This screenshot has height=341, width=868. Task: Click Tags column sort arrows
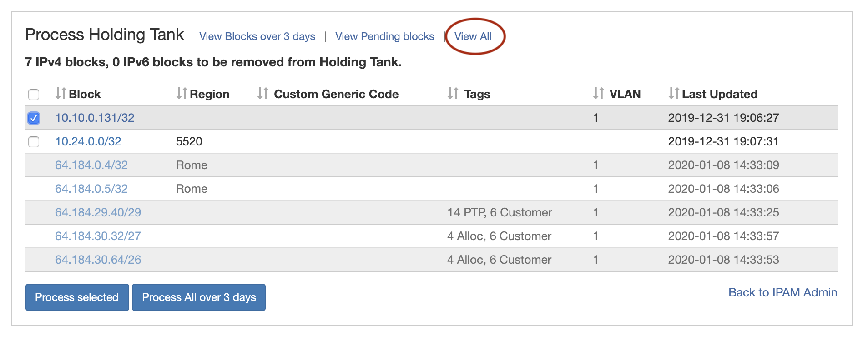453,93
